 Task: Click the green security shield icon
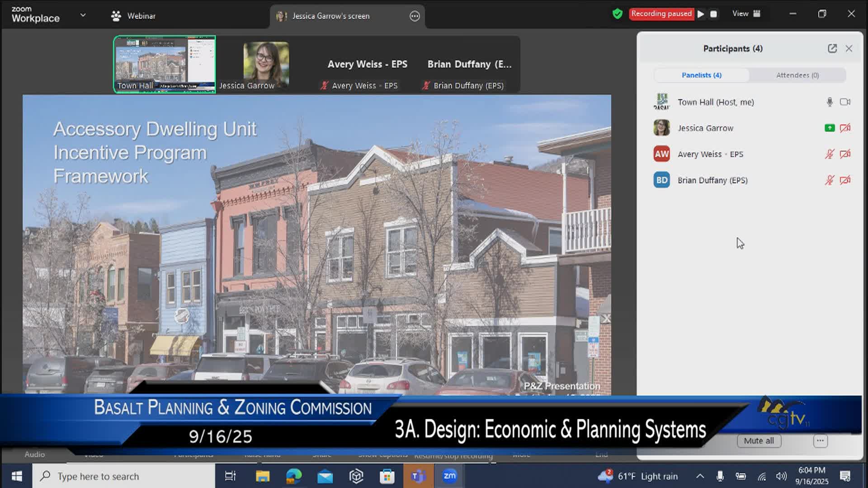618,14
